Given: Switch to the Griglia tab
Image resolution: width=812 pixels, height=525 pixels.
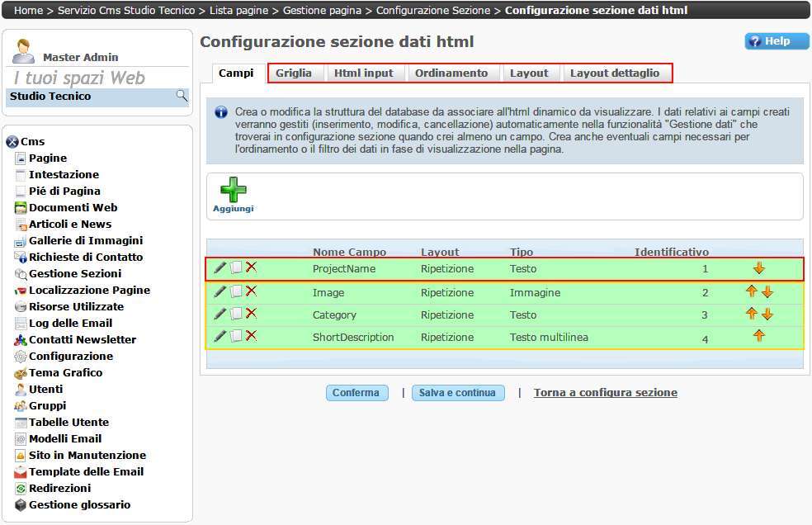Looking at the screenshot, I should [x=294, y=73].
